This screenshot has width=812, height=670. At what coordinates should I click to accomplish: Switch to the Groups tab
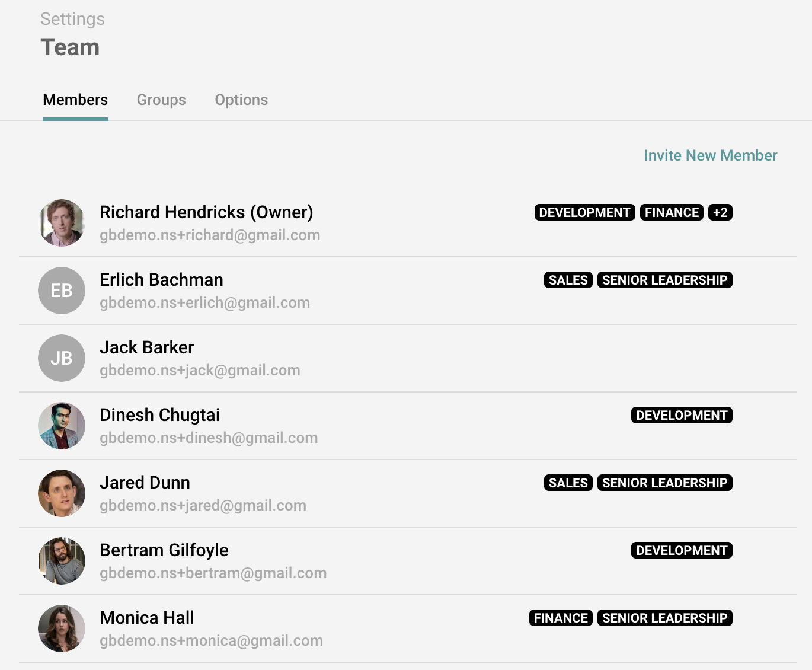161,100
